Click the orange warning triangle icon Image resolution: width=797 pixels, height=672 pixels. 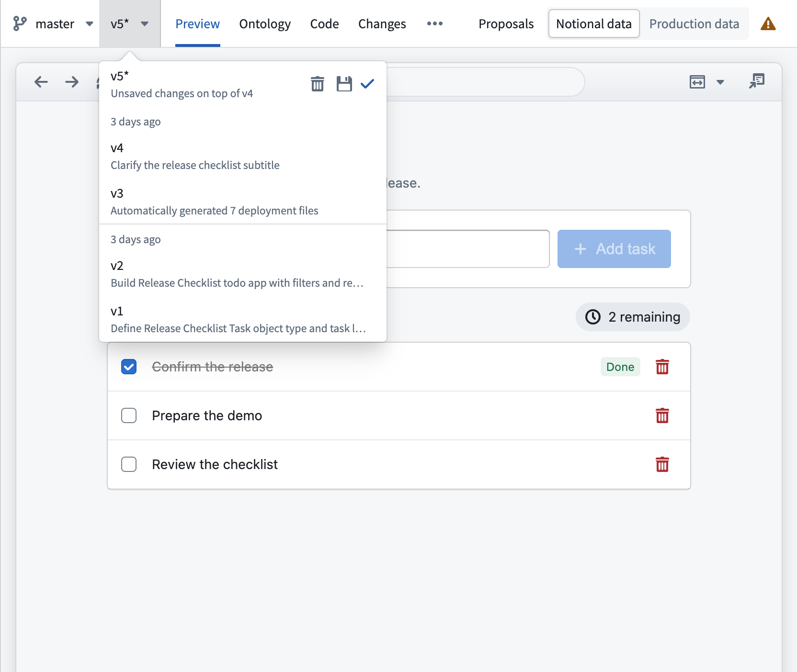(x=768, y=23)
